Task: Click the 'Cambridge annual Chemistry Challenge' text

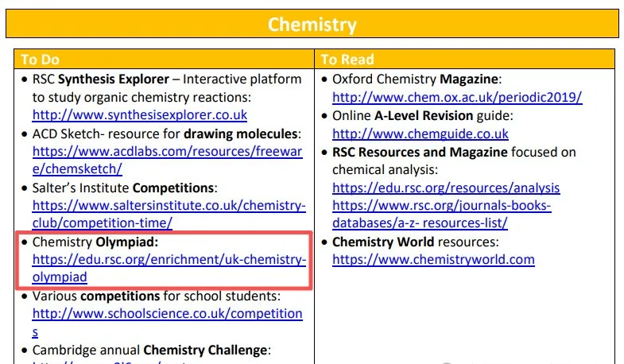Action: pyautogui.click(x=151, y=350)
